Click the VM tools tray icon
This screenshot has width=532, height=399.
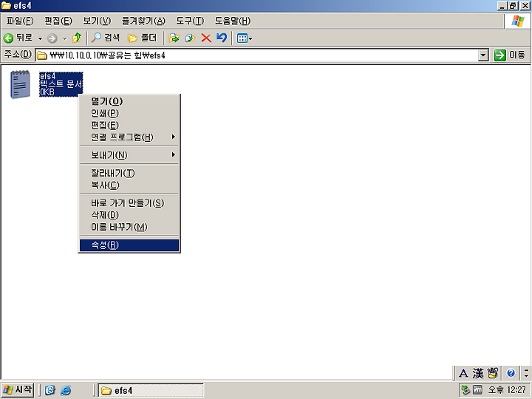tap(477, 390)
